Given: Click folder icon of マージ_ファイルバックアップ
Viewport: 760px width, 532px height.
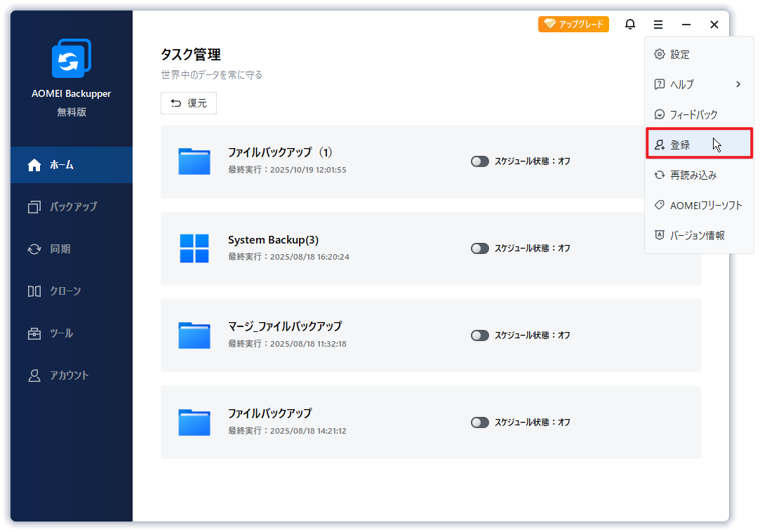Looking at the screenshot, I should coord(194,335).
